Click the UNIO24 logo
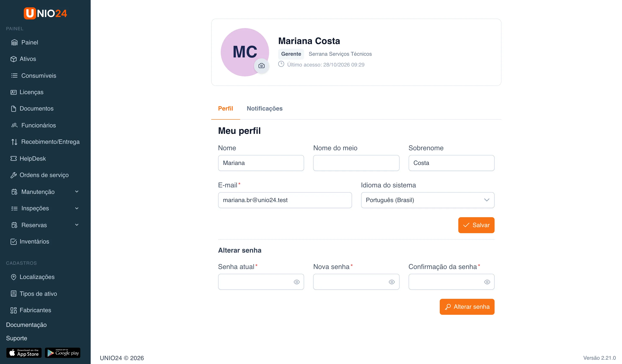Image resolution: width=622 pixels, height=364 pixels. click(45, 13)
